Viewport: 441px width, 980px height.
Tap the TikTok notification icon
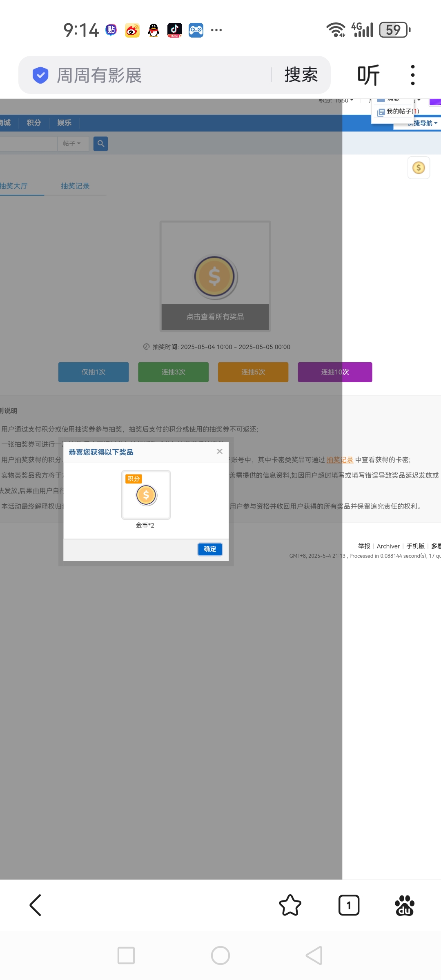pos(175,30)
